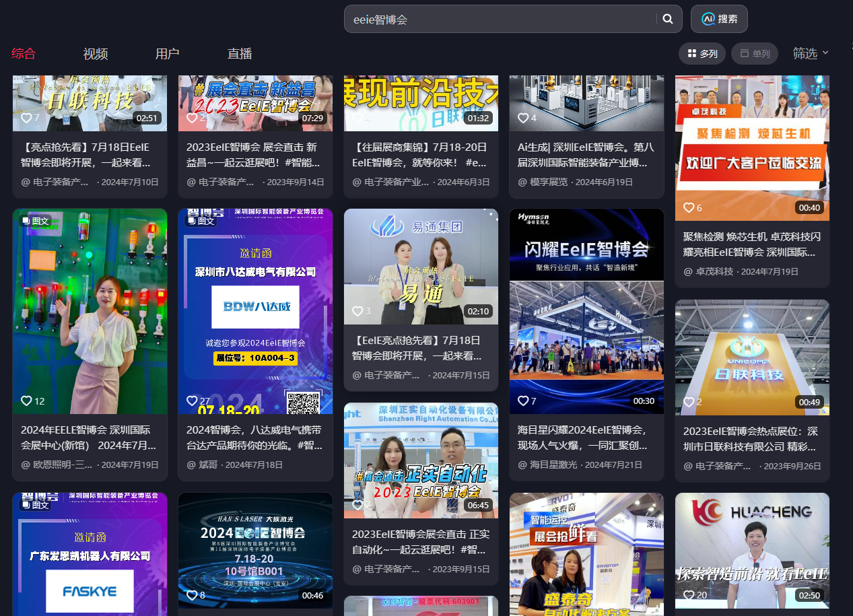Click the heart icon showing 12 on 欧恩照明 post
This screenshot has height=616, width=853.
coord(26,401)
